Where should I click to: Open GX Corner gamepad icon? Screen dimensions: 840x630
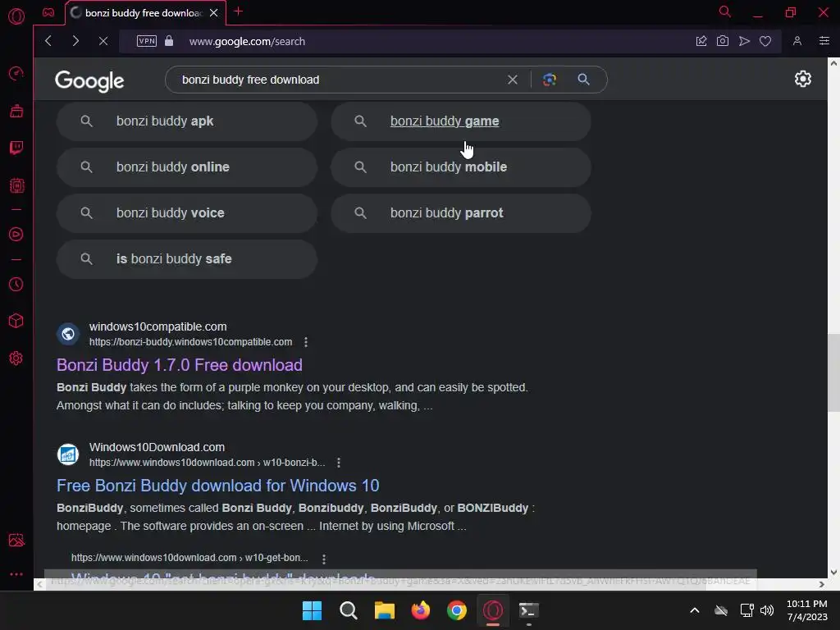[x=48, y=12]
